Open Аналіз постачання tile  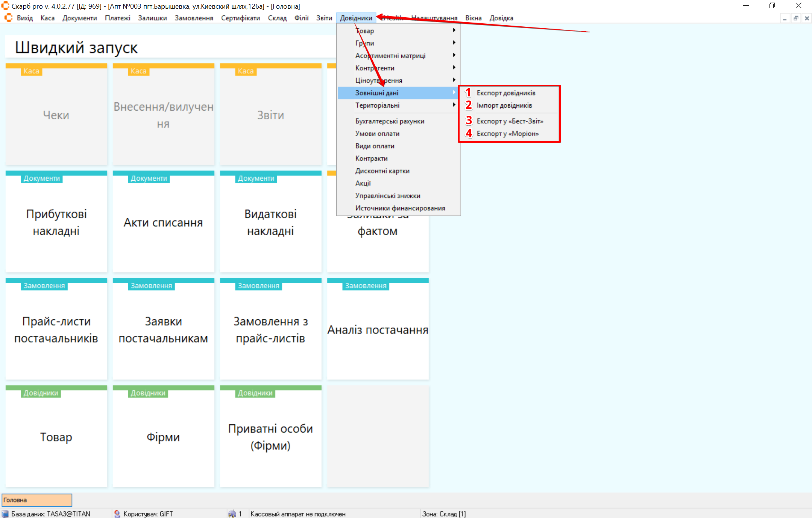coord(378,329)
